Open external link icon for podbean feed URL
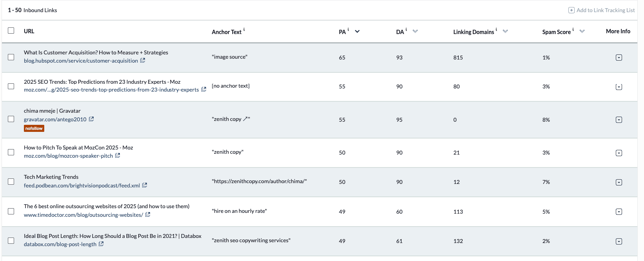The height and width of the screenshot is (261, 644). pyautogui.click(x=145, y=185)
